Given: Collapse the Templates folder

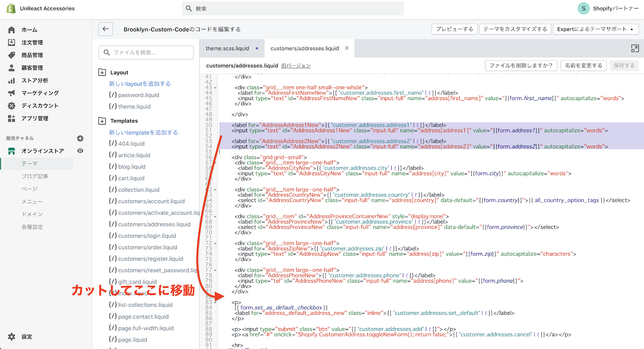Looking at the screenshot, I should [x=102, y=121].
